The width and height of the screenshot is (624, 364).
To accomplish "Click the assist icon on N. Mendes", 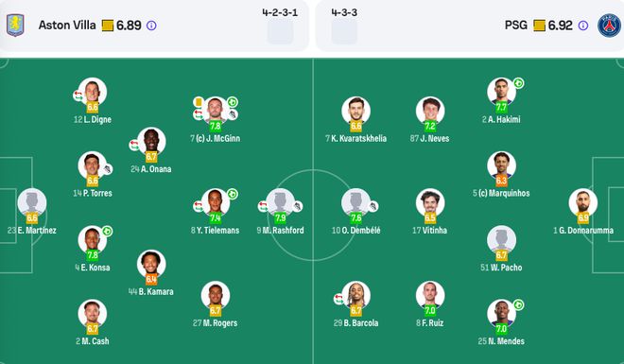I will pos(518,305).
